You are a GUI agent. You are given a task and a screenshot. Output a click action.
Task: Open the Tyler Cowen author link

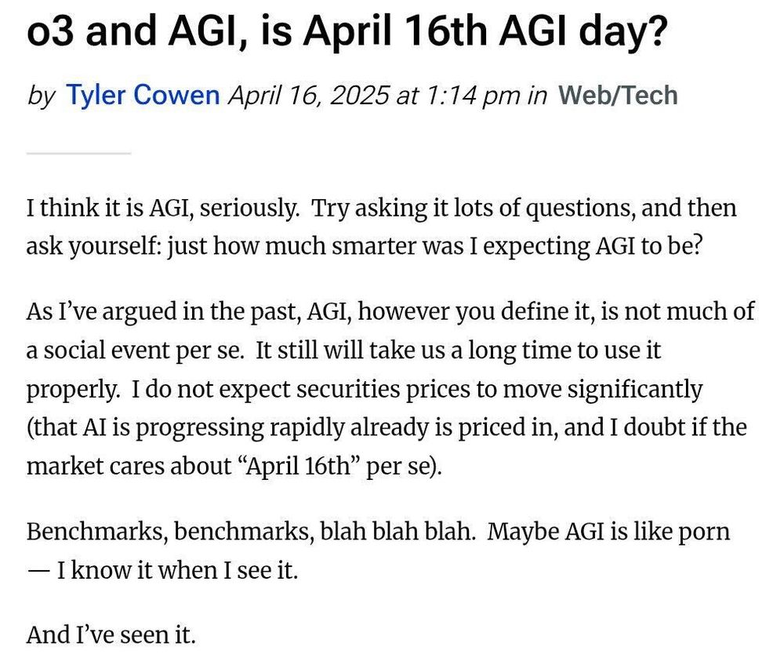pyautogui.click(x=143, y=95)
